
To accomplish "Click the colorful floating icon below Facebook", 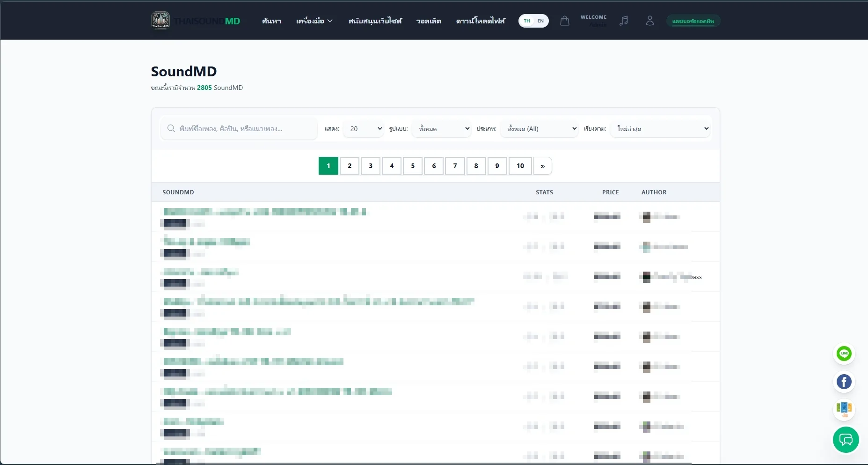I will [x=844, y=410].
